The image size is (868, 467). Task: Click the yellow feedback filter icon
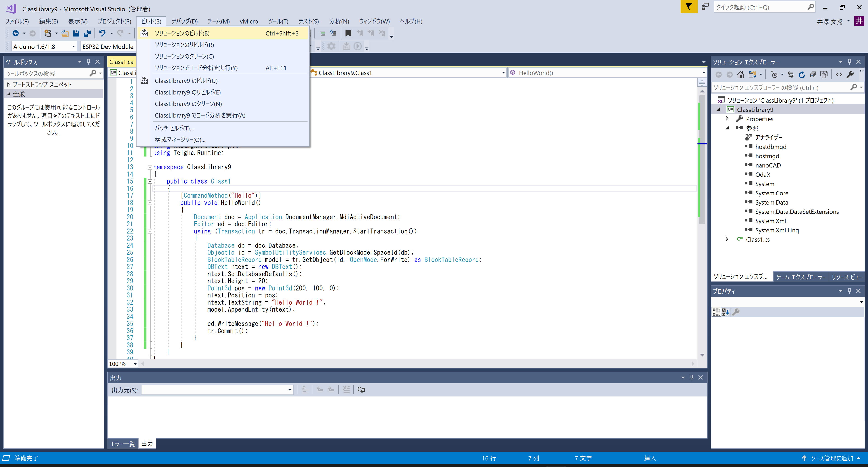point(689,7)
